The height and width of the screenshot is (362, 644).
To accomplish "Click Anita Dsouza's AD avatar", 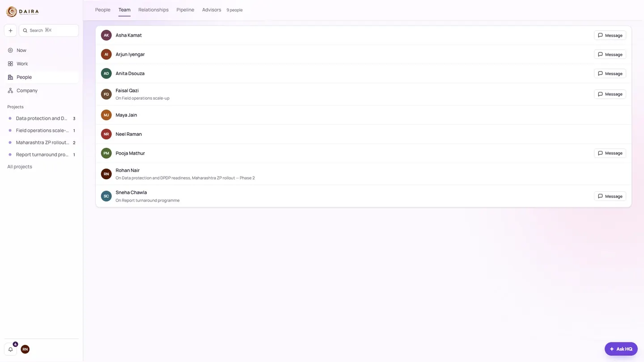I will pos(106,74).
